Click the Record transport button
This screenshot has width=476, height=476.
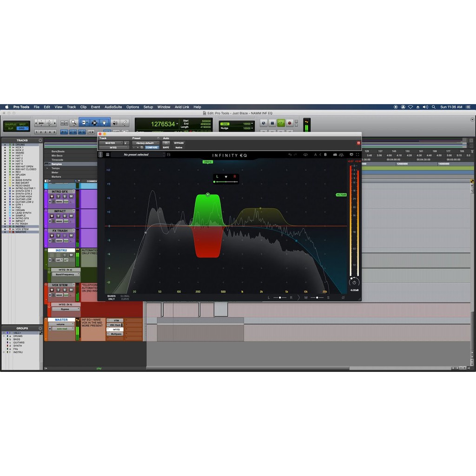[x=289, y=123]
